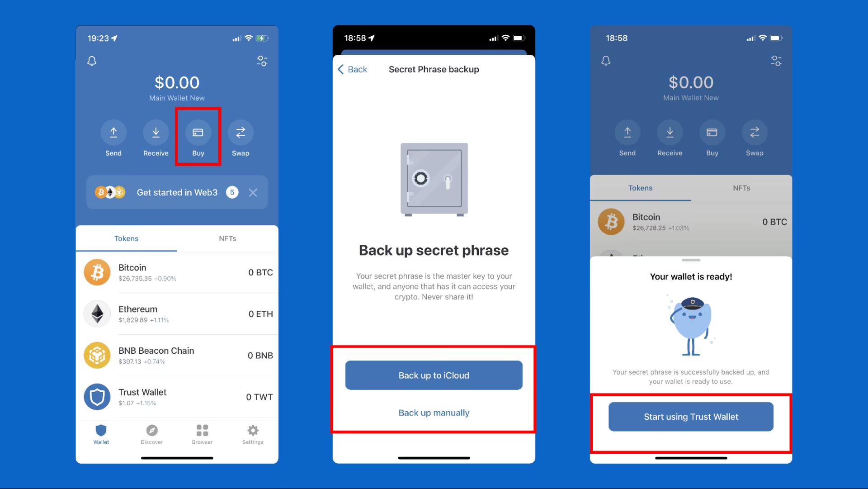Tap the safe illustration image
Screen dimensions: 868x489
pyautogui.click(x=434, y=178)
